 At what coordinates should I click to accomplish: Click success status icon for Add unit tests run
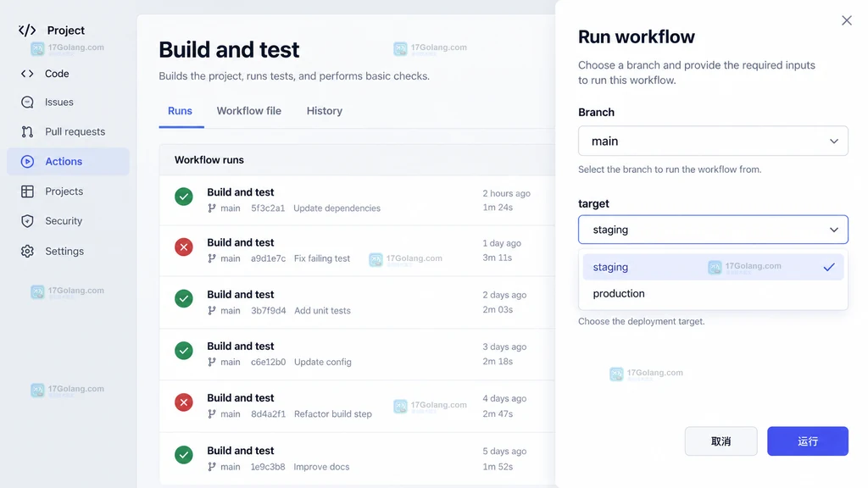[184, 299]
